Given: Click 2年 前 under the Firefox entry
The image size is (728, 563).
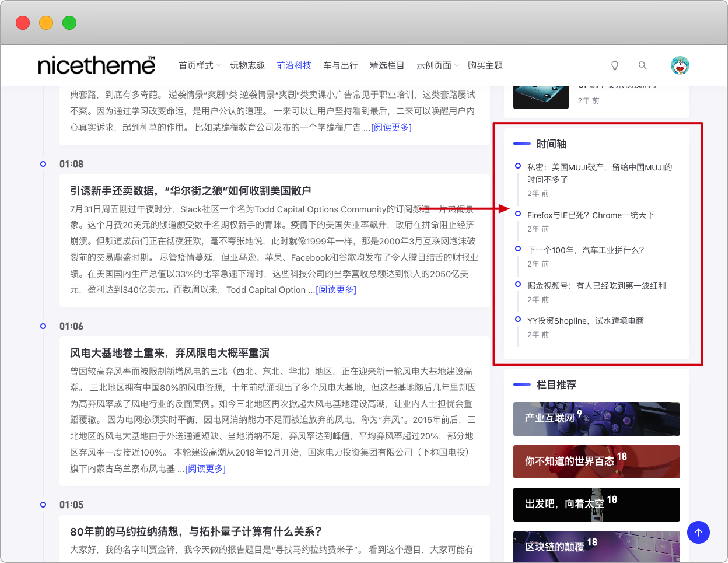Looking at the screenshot, I should 538,229.
